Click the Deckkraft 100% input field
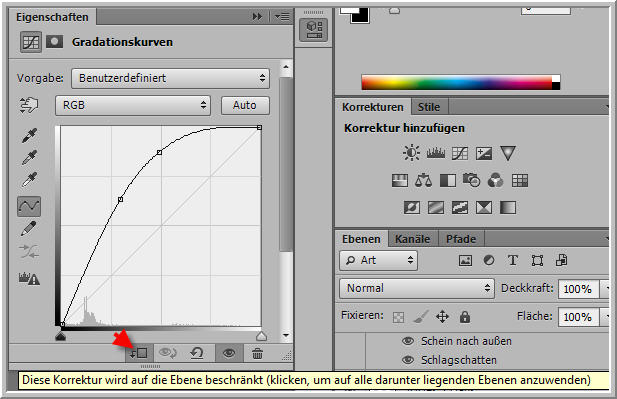617x399 pixels. [578, 289]
